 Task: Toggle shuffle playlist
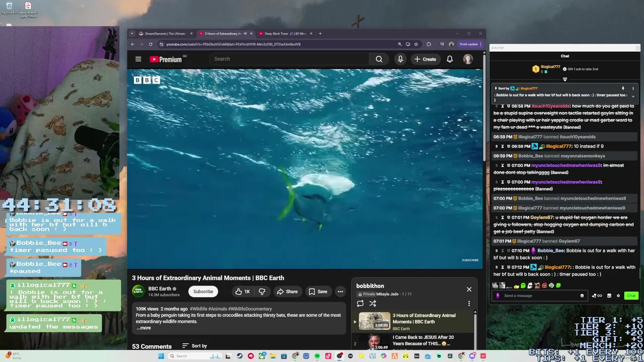373,303
